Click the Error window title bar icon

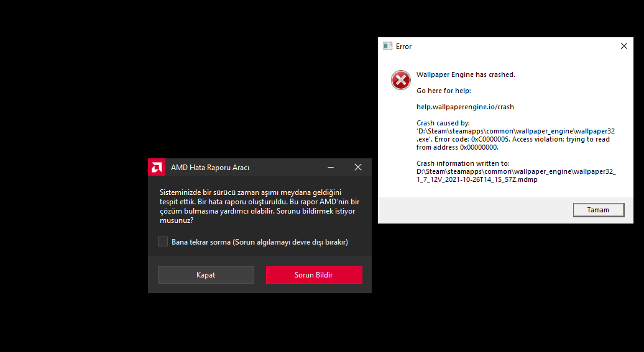[x=387, y=46]
